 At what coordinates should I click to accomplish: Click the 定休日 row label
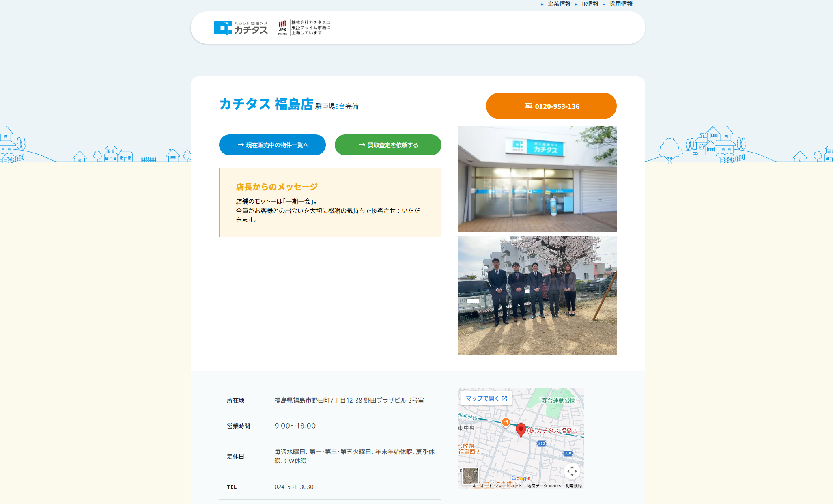point(235,457)
